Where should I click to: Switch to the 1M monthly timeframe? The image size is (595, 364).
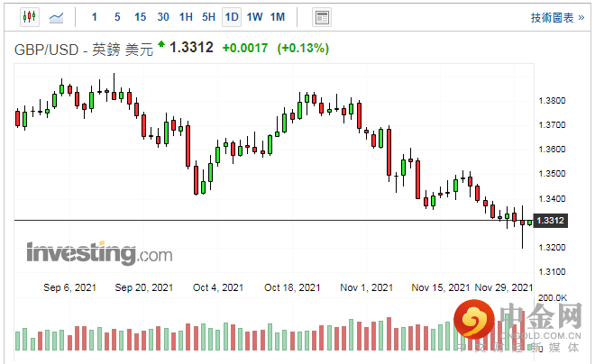coord(278,17)
